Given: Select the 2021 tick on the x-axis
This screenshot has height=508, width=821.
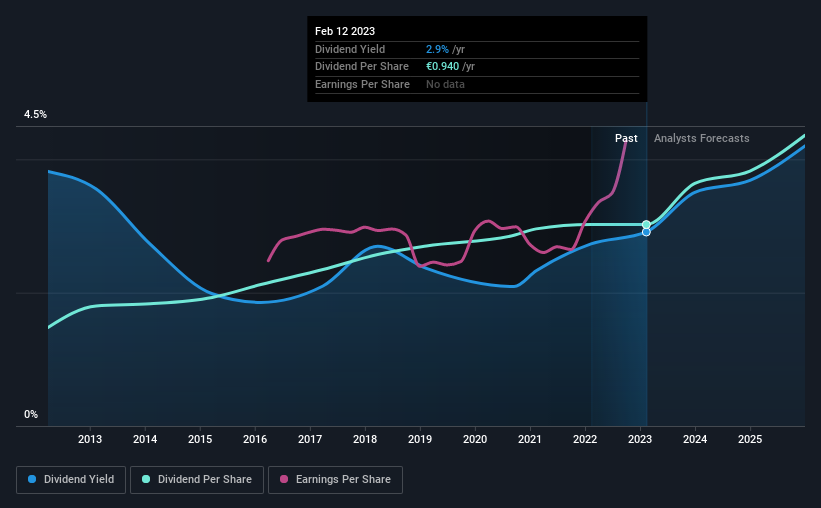Looking at the screenshot, I should click(x=530, y=439).
